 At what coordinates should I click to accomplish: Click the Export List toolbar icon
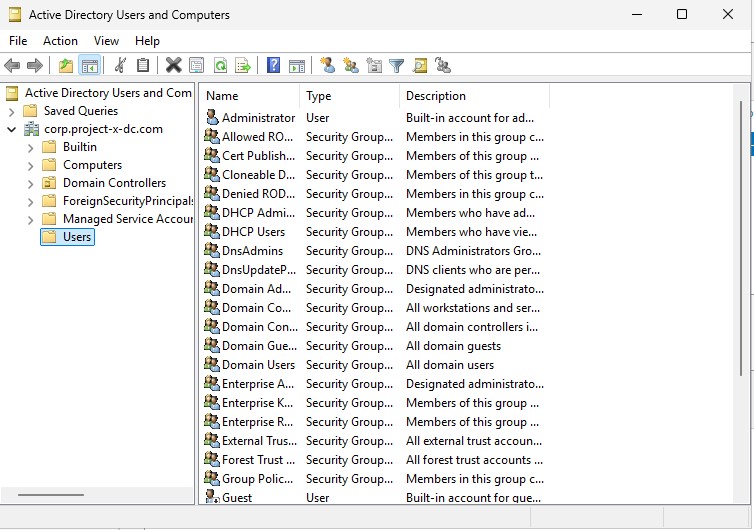tap(242, 66)
